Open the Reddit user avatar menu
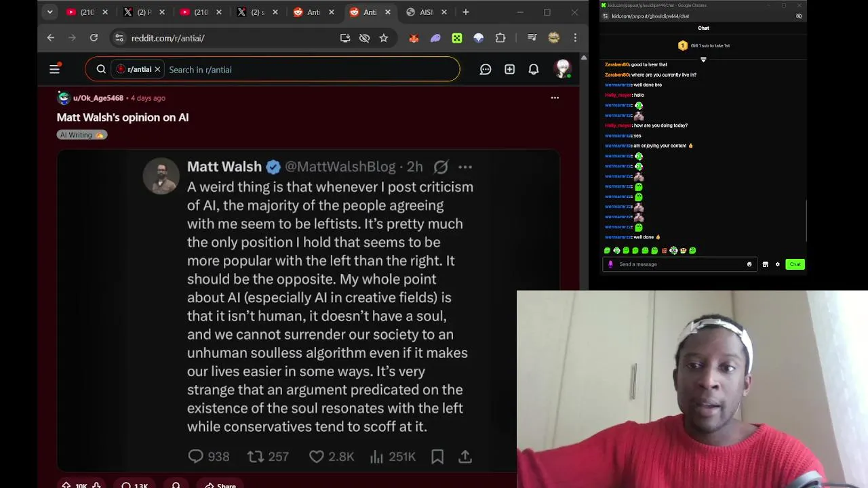The width and height of the screenshot is (868, 488). click(x=562, y=69)
